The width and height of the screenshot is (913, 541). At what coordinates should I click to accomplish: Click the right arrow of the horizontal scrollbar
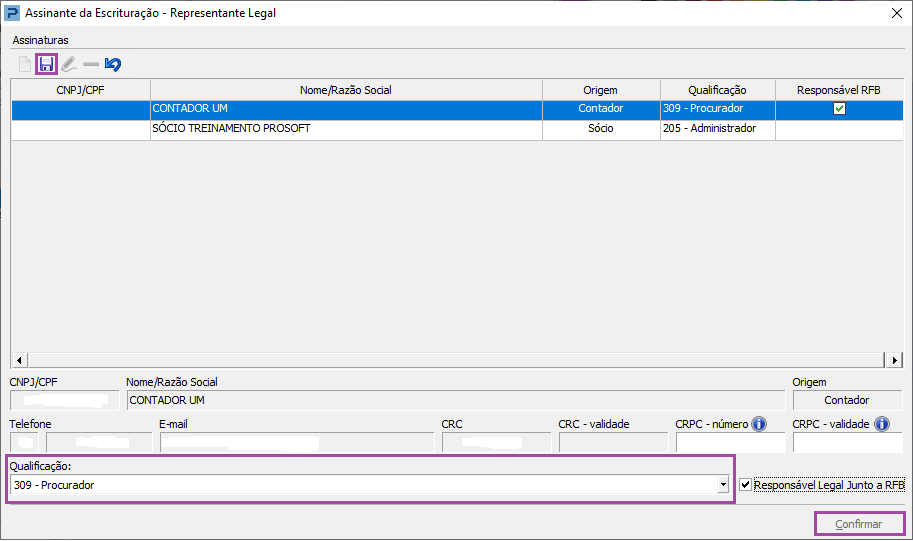point(894,360)
